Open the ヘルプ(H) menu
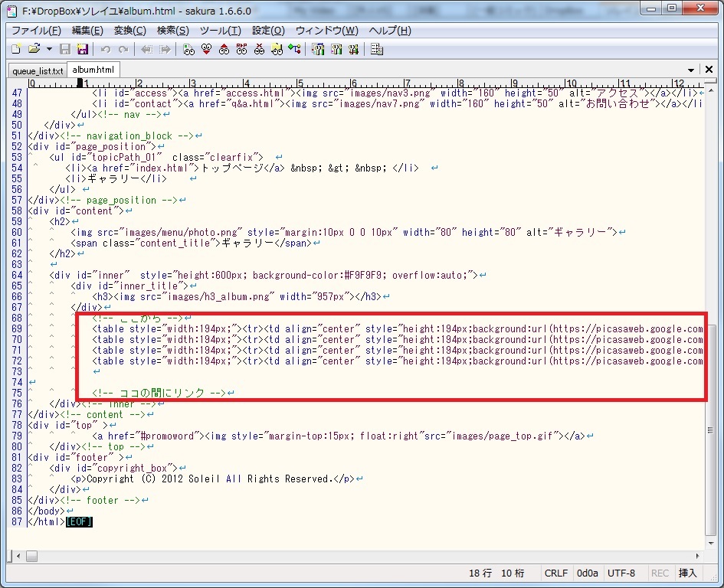 click(390, 31)
